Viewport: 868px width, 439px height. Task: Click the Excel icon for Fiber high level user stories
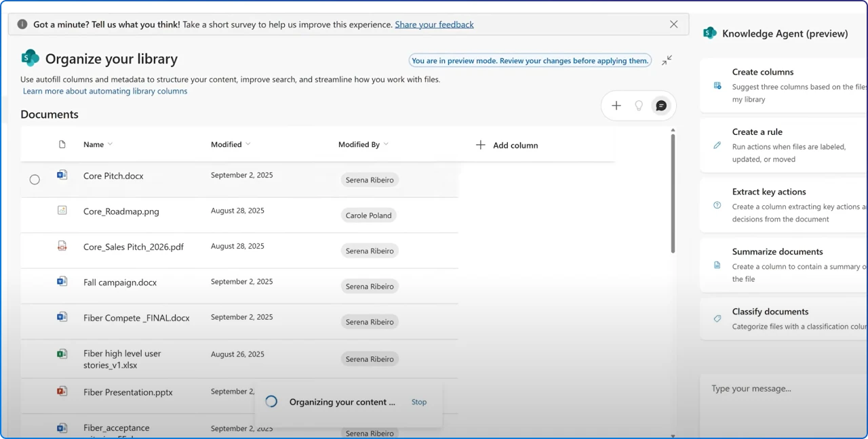point(62,354)
